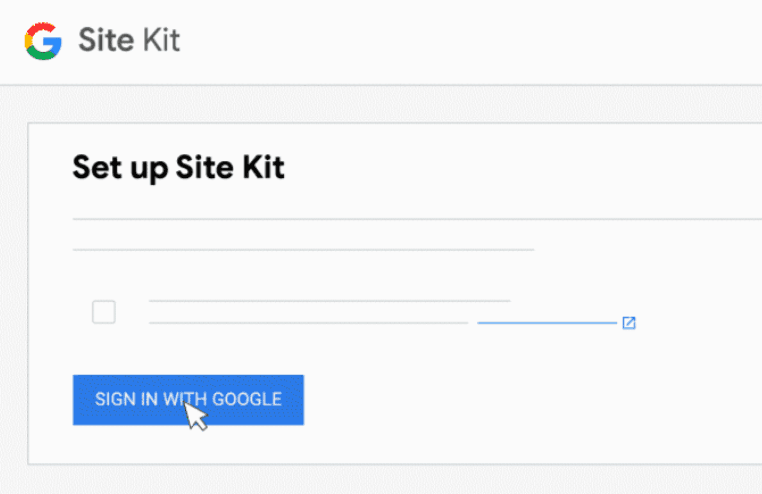Click the words Set up in heading

(x=121, y=169)
